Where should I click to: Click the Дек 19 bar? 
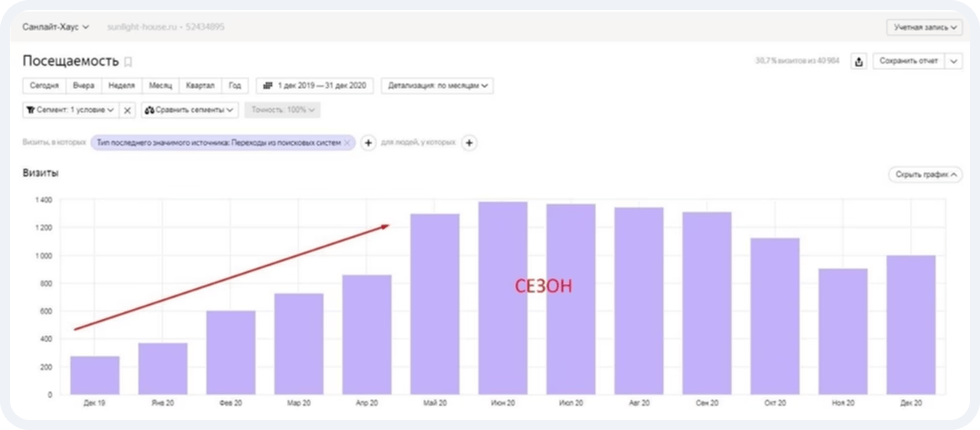pyautogui.click(x=95, y=375)
